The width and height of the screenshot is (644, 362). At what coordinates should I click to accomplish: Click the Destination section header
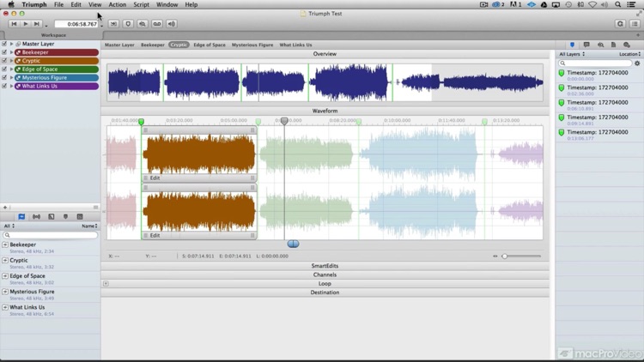tap(325, 293)
